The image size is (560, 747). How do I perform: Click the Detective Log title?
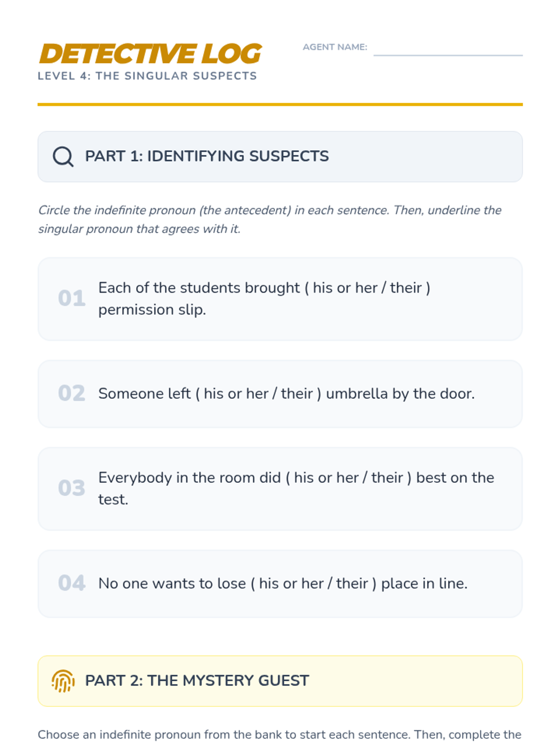[150, 54]
